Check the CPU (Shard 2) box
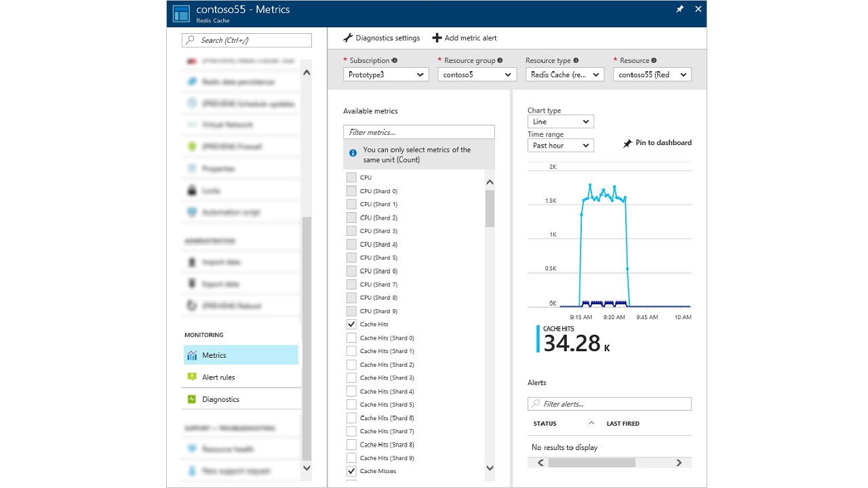This screenshot has height=488, width=868. click(351, 218)
